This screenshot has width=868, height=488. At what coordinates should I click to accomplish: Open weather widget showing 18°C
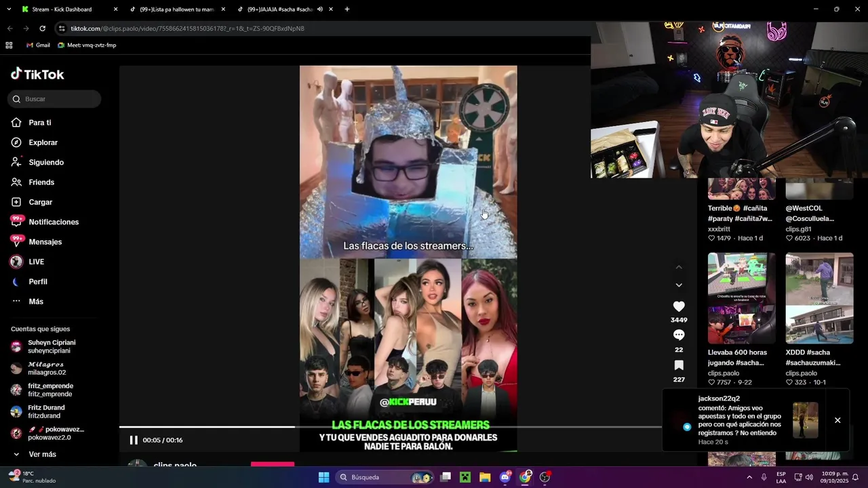[32, 477]
